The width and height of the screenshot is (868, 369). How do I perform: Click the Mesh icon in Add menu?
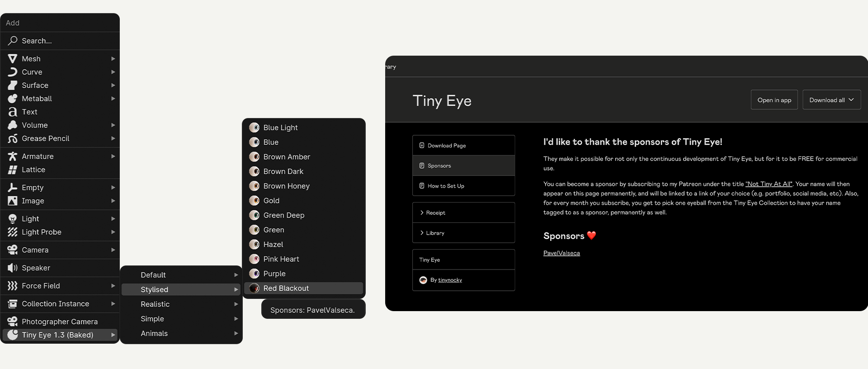click(13, 59)
